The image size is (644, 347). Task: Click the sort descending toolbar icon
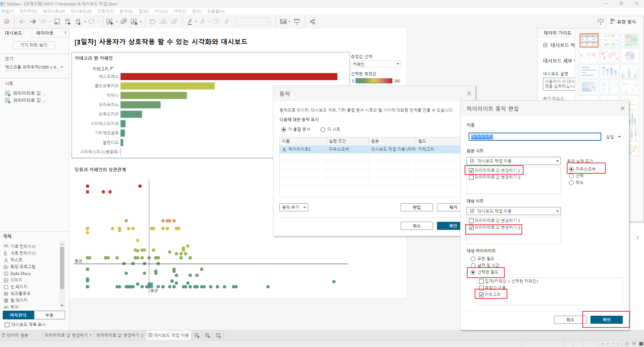pyautogui.click(x=174, y=22)
